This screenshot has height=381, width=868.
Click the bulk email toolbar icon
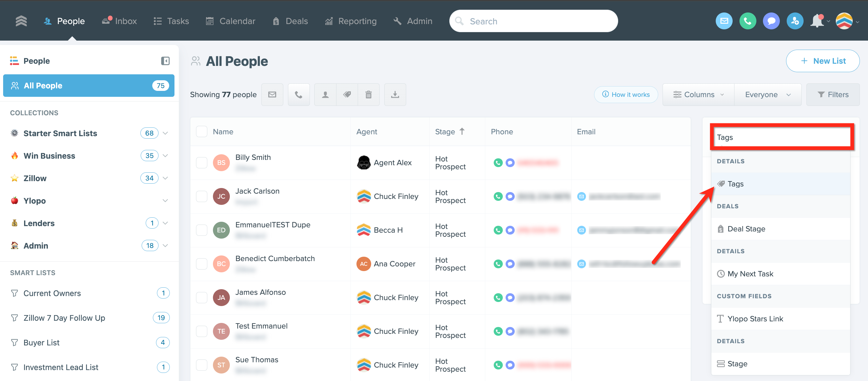point(272,95)
